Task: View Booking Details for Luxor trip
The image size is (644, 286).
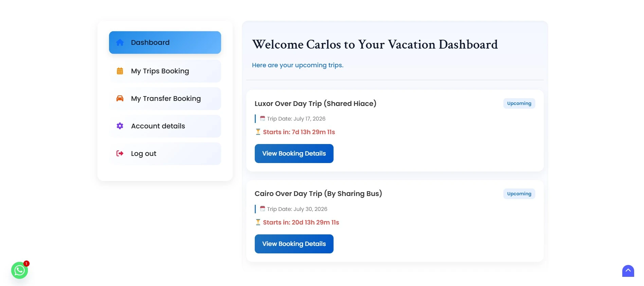Action: point(294,154)
